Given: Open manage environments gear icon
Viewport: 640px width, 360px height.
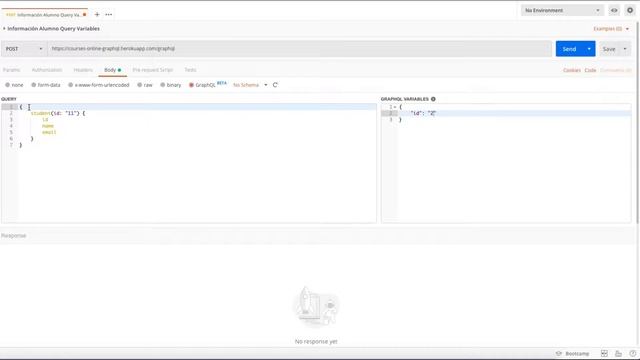Looking at the screenshot, I should [630, 10].
